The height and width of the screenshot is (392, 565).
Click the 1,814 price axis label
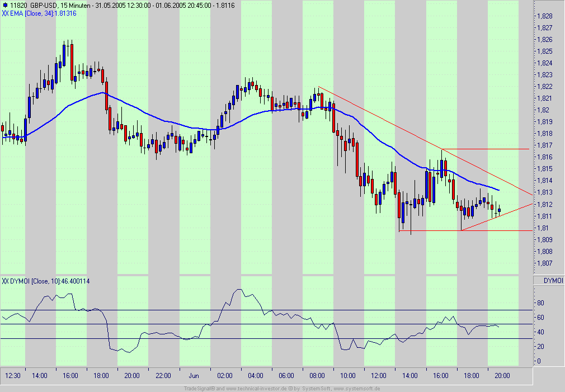(545, 181)
